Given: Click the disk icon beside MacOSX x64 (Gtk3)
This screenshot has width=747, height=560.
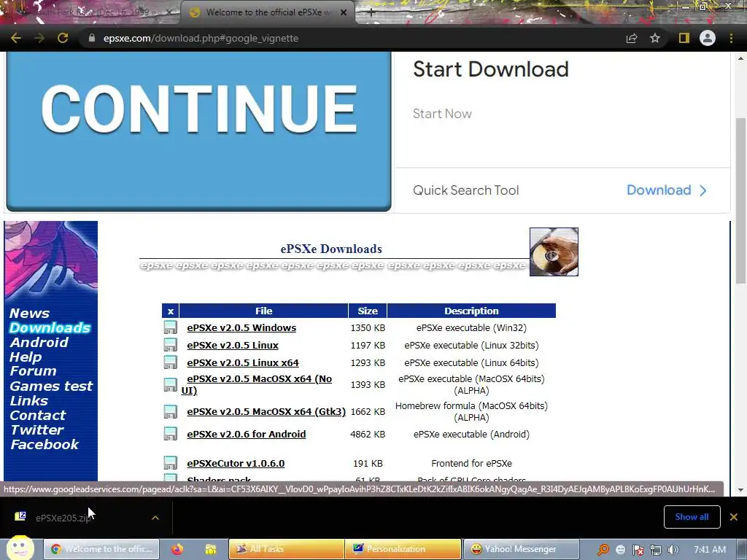Looking at the screenshot, I should 171,411.
